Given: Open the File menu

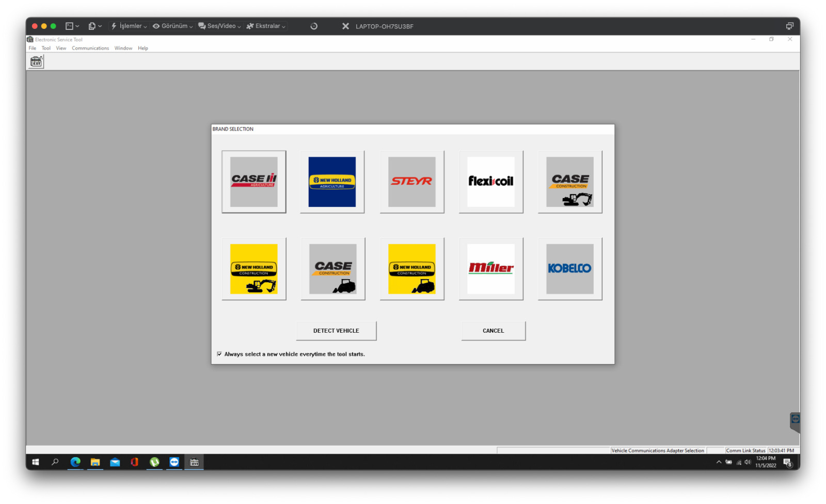Looking at the screenshot, I should click(x=32, y=48).
